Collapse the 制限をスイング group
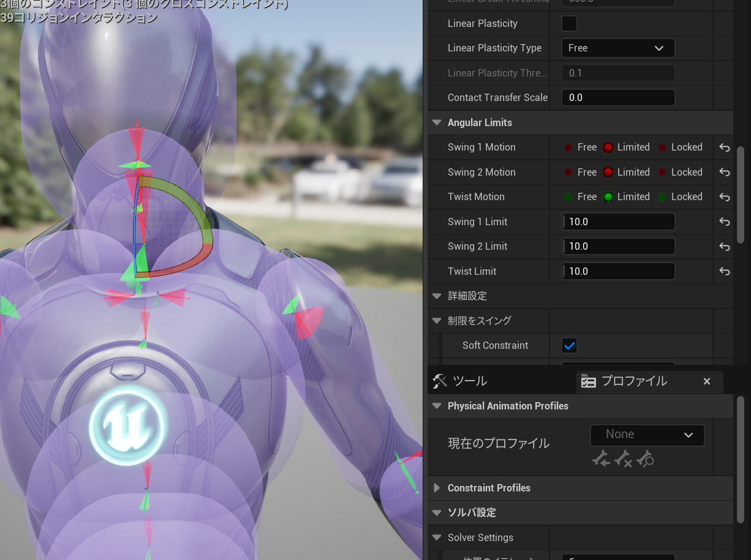The height and width of the screenshot is (560, 751). click(x=437, y=321)
